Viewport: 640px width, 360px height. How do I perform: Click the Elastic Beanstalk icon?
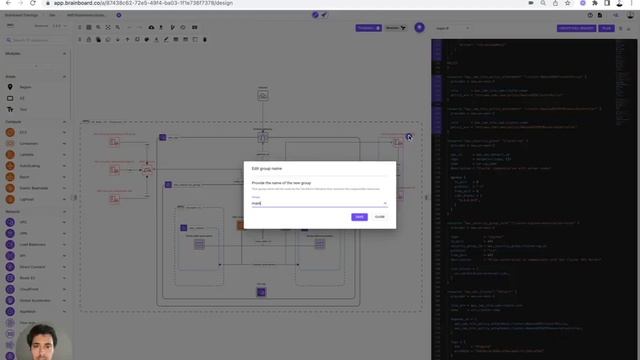10,188
